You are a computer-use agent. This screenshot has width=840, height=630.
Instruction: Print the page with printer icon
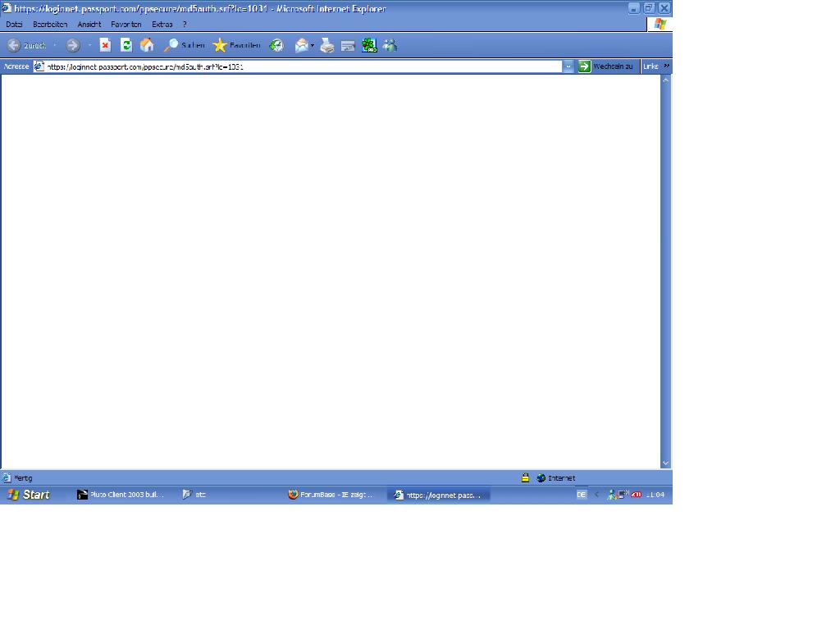pos(326,46)
